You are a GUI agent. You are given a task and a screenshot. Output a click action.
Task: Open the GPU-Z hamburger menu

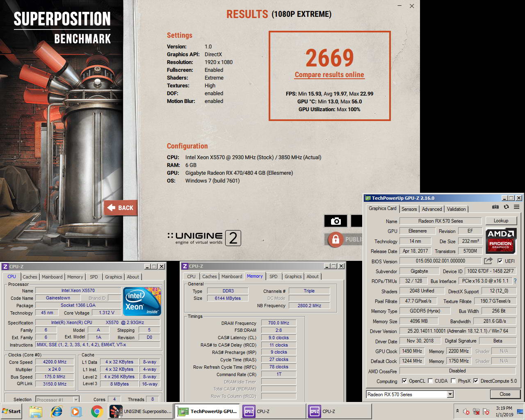(x=517, y=207)
